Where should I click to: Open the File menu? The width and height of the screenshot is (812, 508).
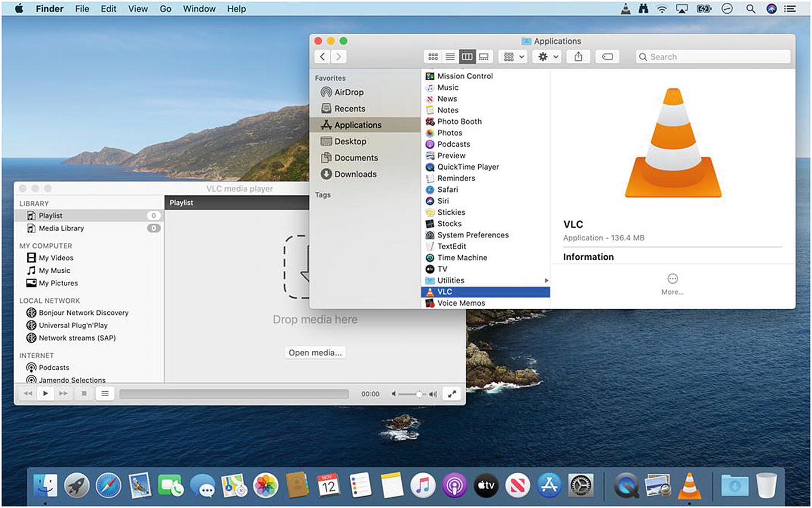[x=82, y=9]
